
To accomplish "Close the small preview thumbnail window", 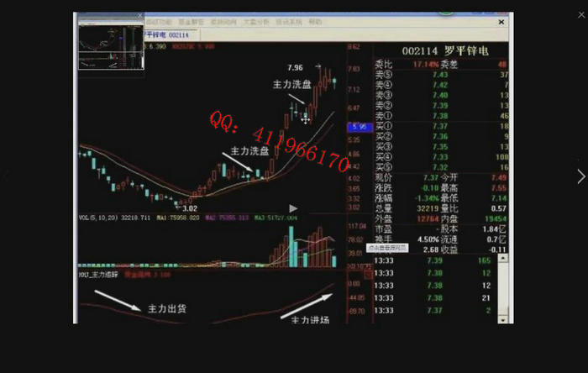I will tap(139, 16).
